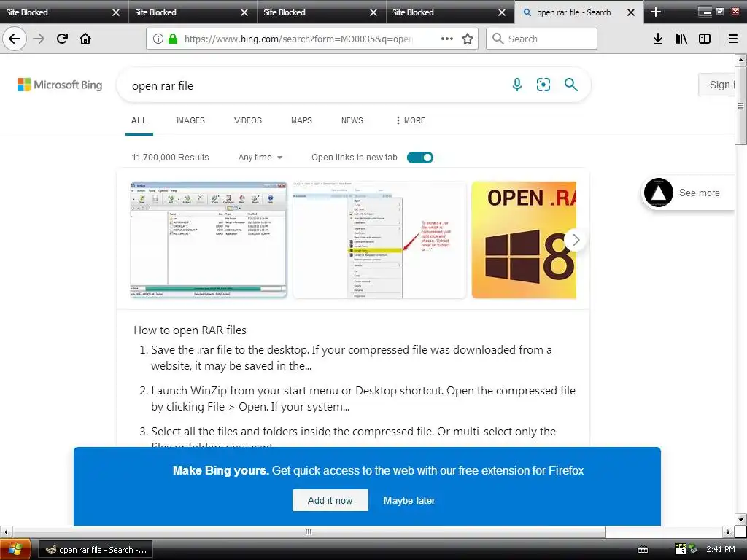Select the ALL results tab
Screen dimensions: 747x560
[x=139, y=120]
